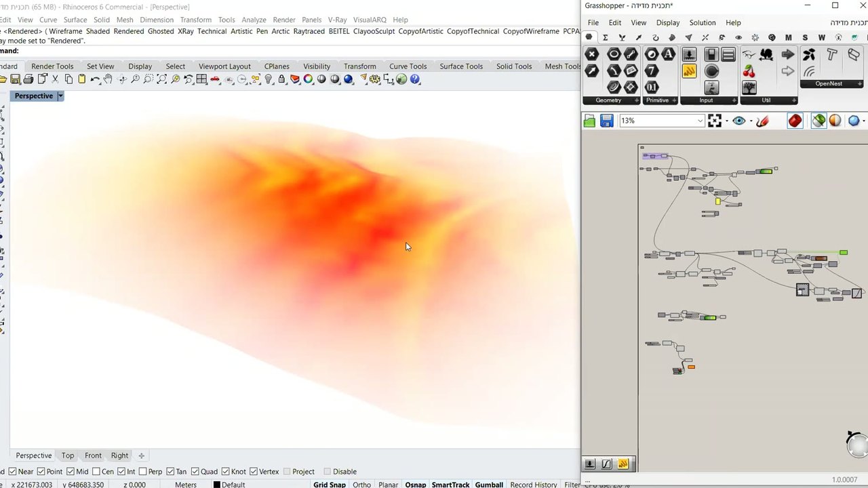Click the Meters units status field
This screenshot has height=488, width=868.
tap(186, 485)
